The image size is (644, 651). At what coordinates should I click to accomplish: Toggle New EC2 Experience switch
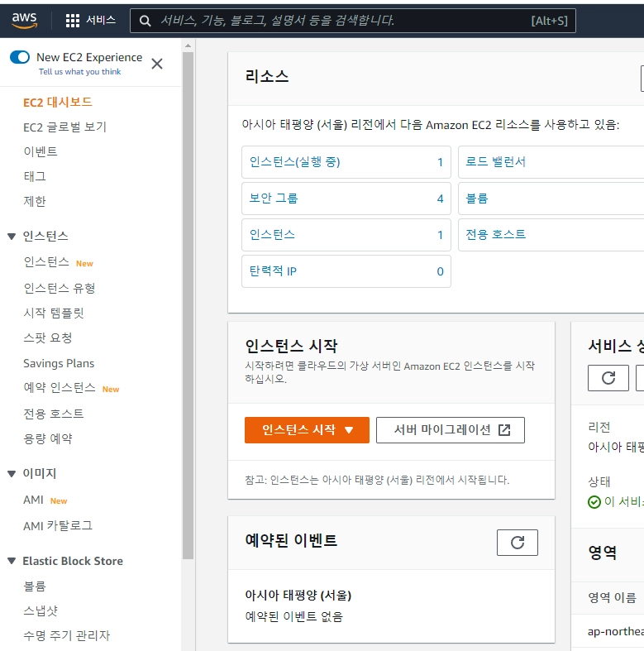[20, 57]
